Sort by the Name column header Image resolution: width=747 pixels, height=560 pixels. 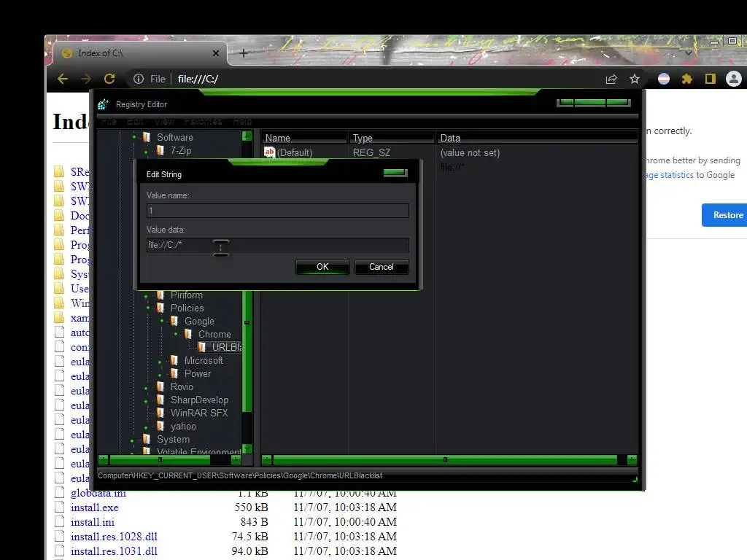pos(304,138)
